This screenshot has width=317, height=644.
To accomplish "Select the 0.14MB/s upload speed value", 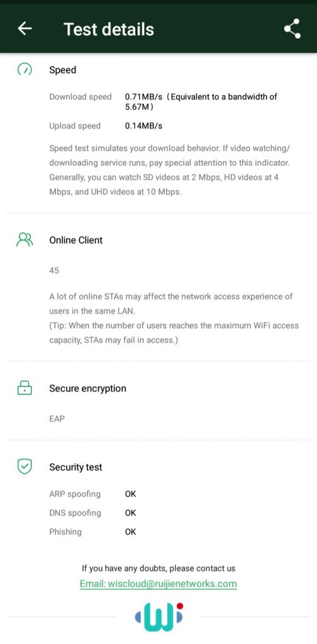I will (x=143, y=126).
